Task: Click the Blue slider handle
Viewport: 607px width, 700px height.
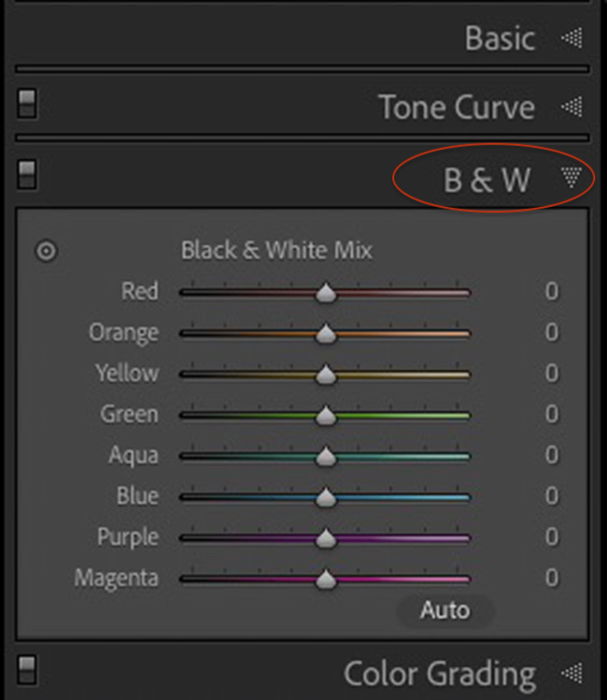Action: [x=325, y=498]
